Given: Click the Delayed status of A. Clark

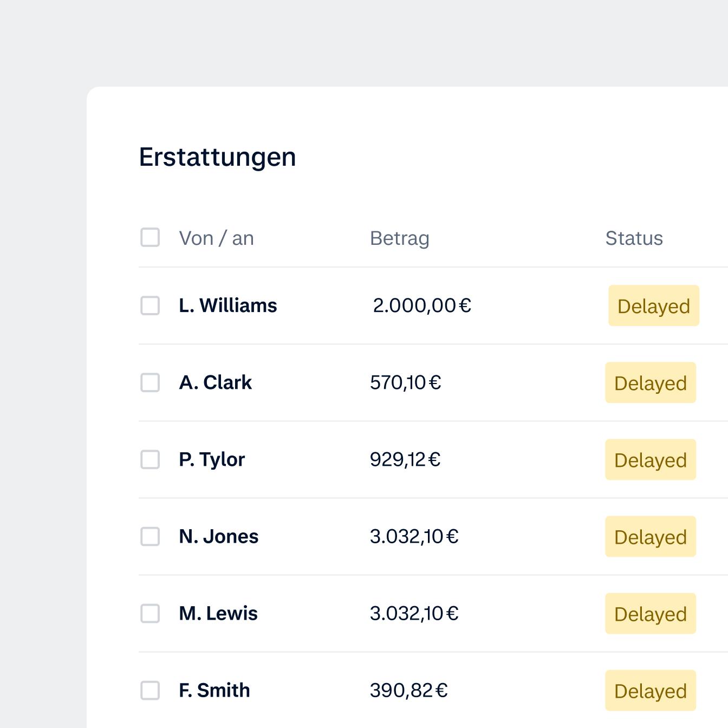Looking at the screenshot, I should (650, 383).
